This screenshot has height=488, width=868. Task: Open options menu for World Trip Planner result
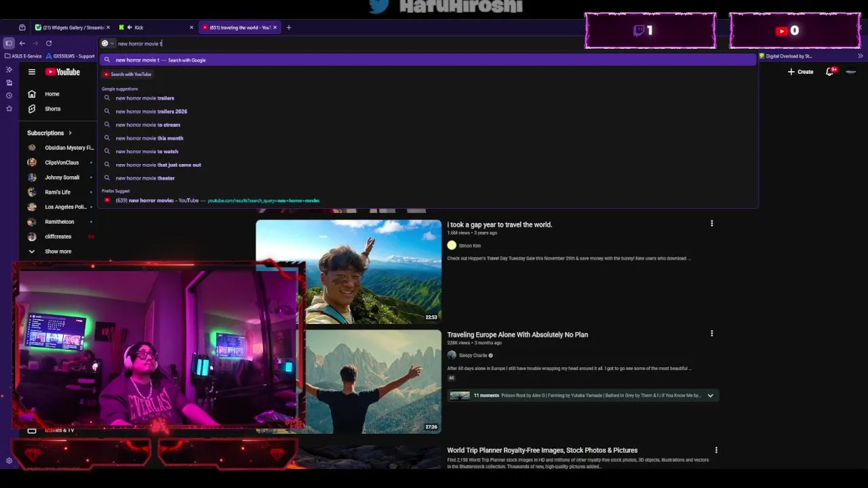[x=715, y=450]
